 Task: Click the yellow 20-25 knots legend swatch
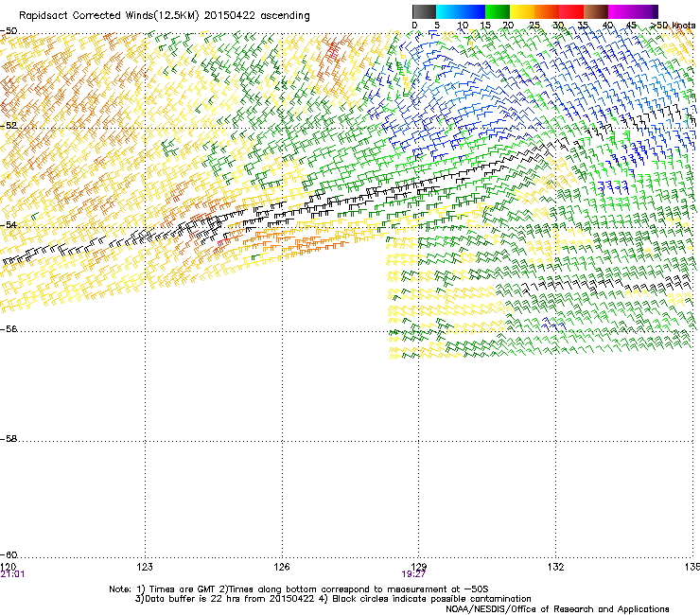click(x=522, y=11)
